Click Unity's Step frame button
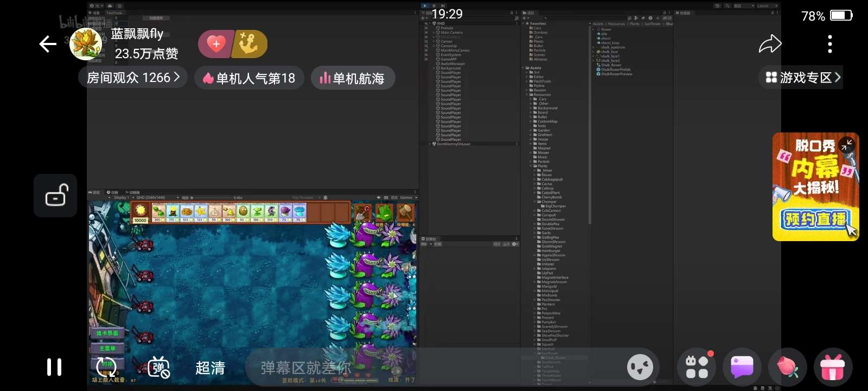The width and height of the screenshot is (868, 391). click(442, 5)
